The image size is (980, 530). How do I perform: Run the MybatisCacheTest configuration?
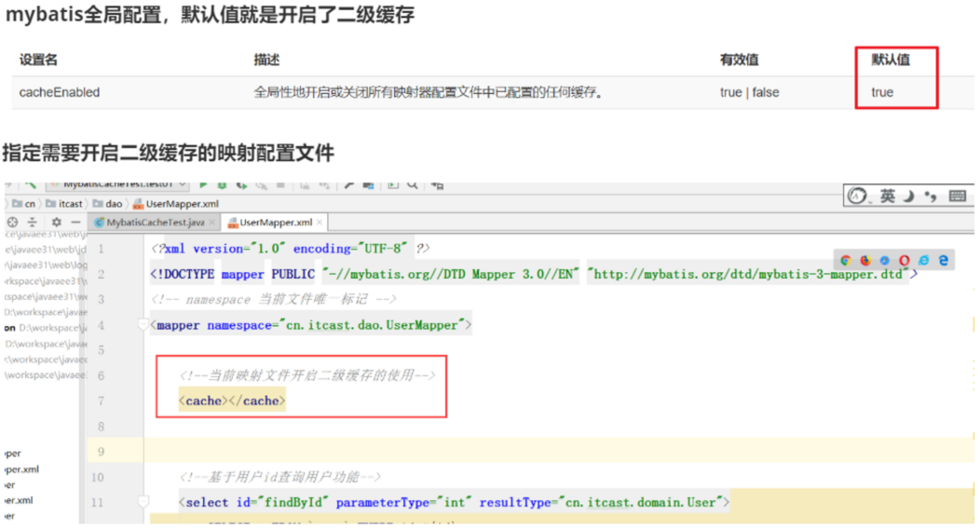pos(203,185)
